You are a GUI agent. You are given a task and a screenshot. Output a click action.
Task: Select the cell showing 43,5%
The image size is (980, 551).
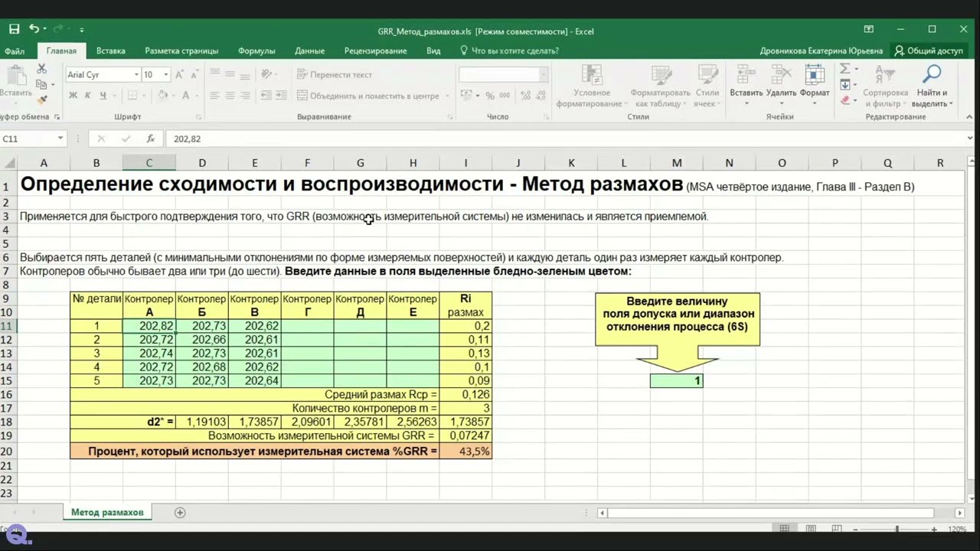coord(465,452)
